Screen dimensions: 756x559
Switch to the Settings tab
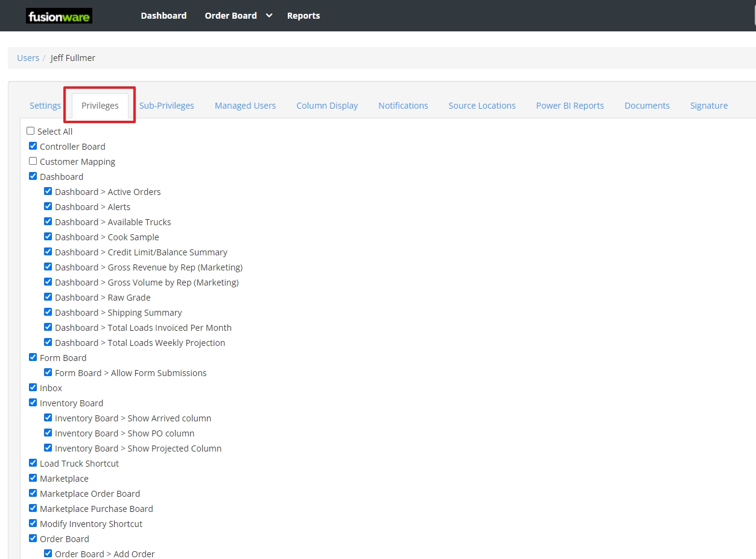(x=45, y=105)
